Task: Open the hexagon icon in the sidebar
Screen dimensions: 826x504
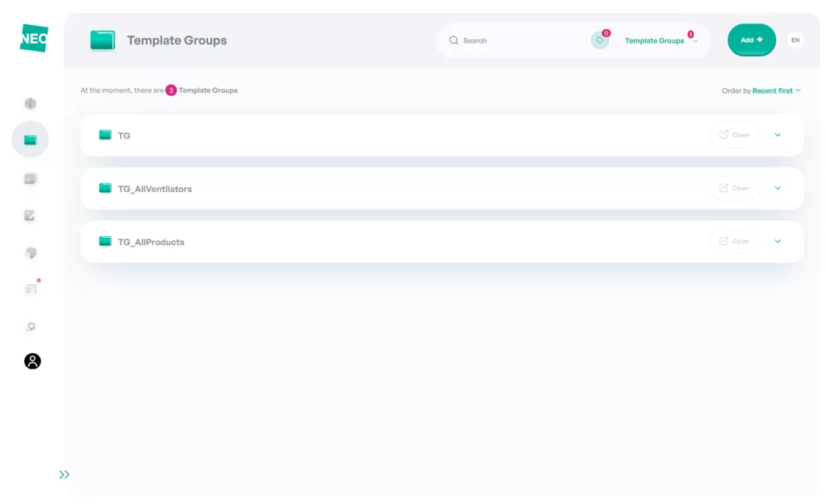Action: pos(31,103)
